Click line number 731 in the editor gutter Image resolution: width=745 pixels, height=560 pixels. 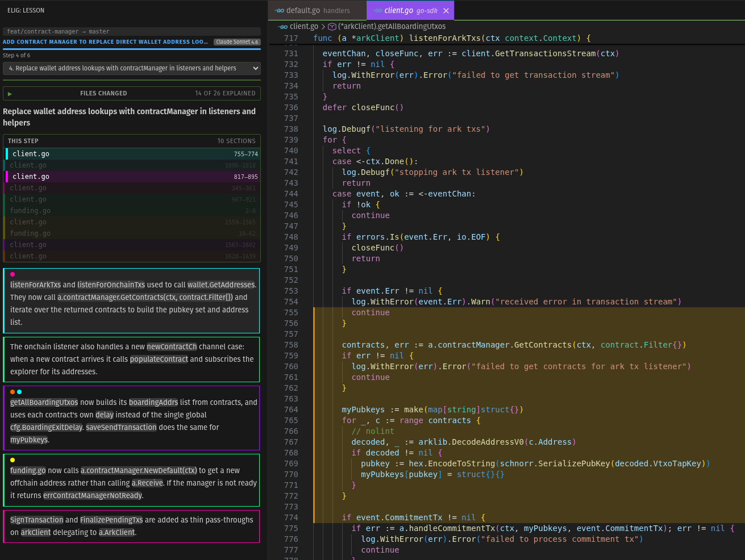tap(291, 53)
